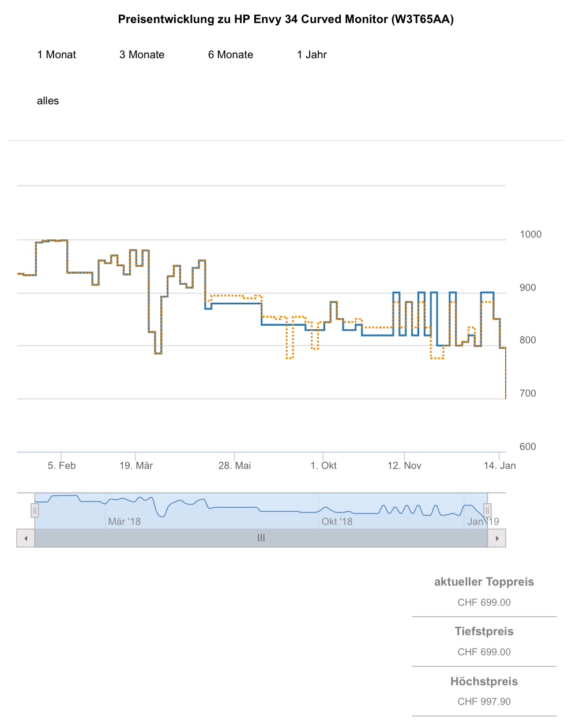The image size is (572, 728).
Task: Click the left navigator range handle
Action: click(35, 510)
